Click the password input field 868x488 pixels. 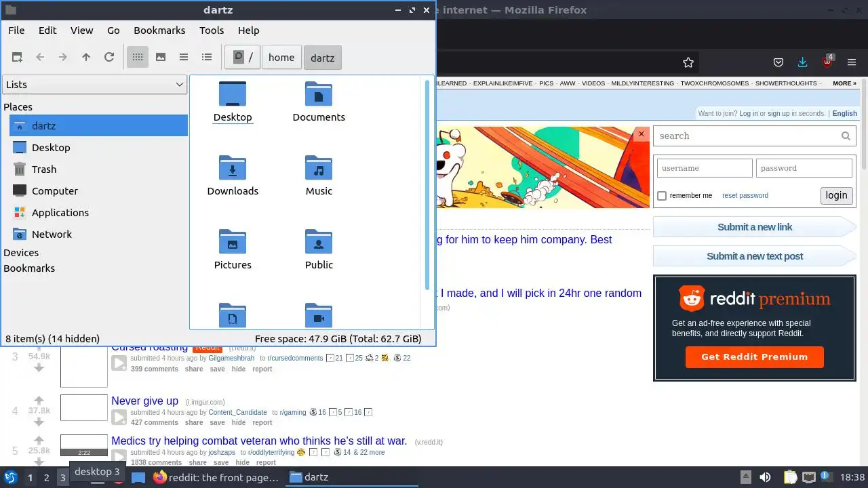[x=804, y=168]
